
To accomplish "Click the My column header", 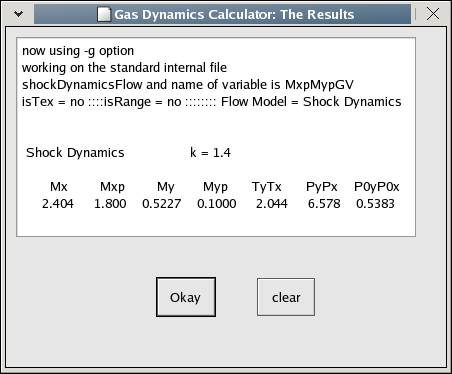I will (166, 187).
